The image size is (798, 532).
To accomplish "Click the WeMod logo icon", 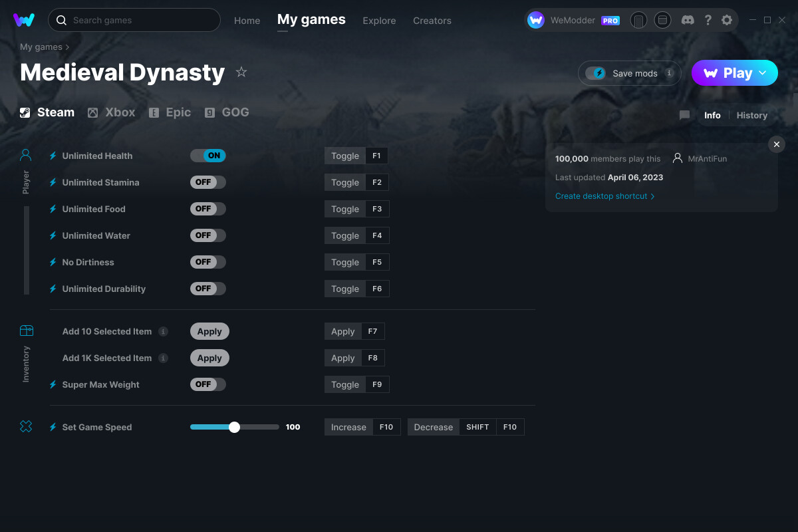I will coord(24,20).
